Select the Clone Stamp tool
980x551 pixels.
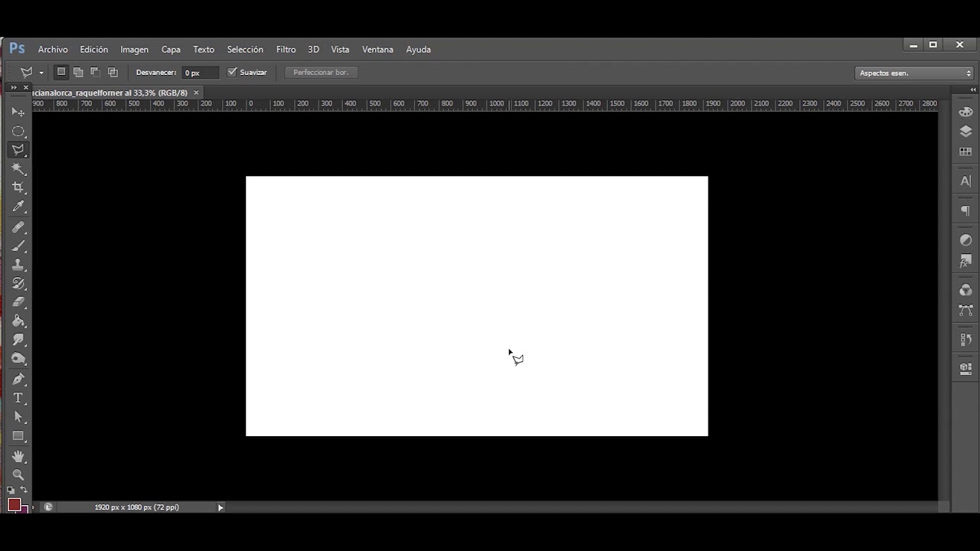[x=18, y=265]
